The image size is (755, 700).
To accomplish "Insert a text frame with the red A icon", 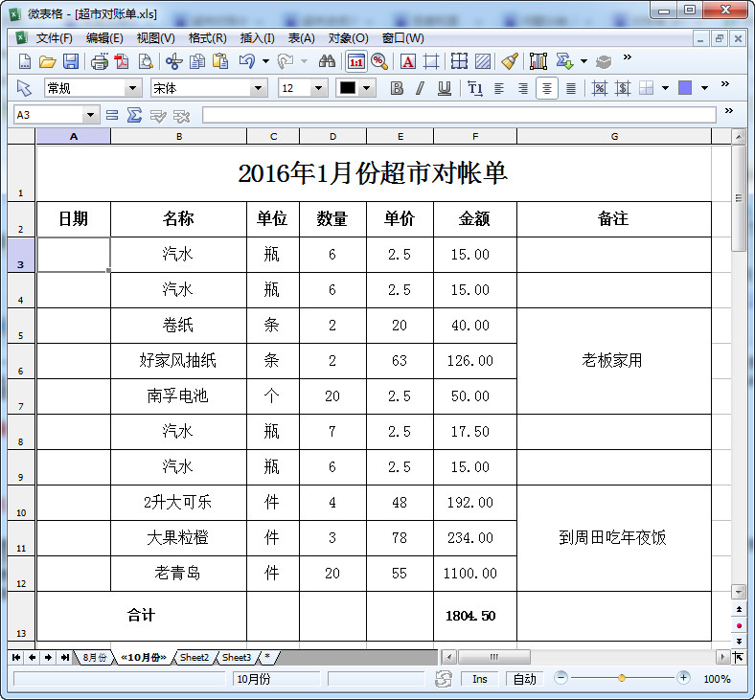I will 408,61.
